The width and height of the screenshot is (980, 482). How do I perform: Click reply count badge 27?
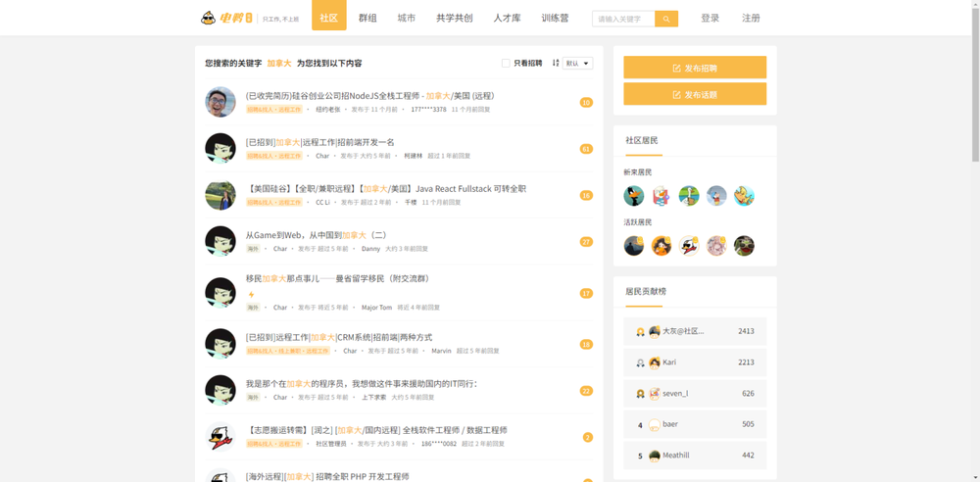pyautogui.click(x=586, y=242)
